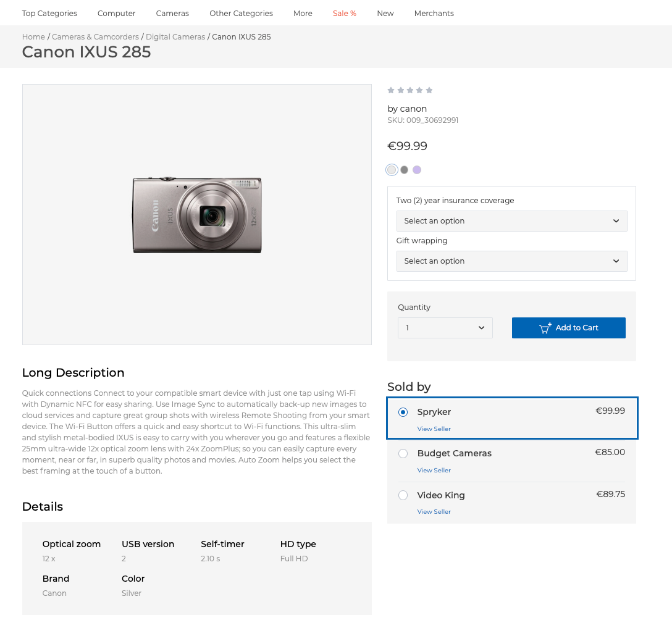Click the 'by canon' brand text

407,109
